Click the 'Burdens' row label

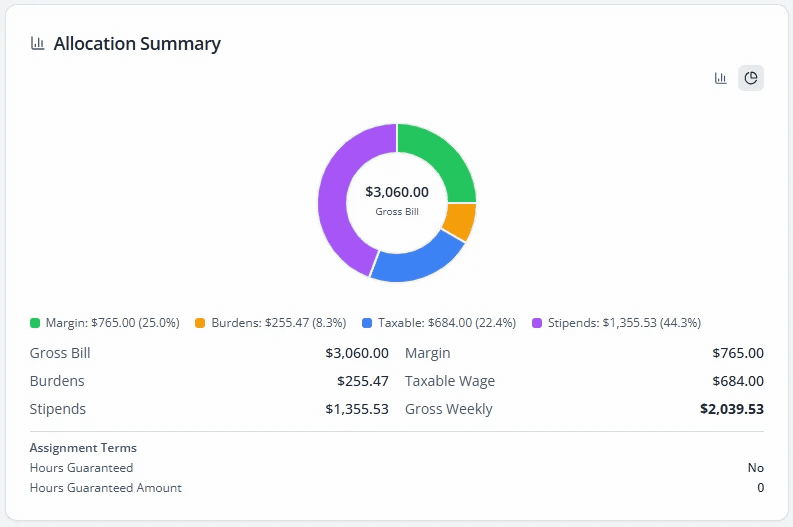(57, 381)
